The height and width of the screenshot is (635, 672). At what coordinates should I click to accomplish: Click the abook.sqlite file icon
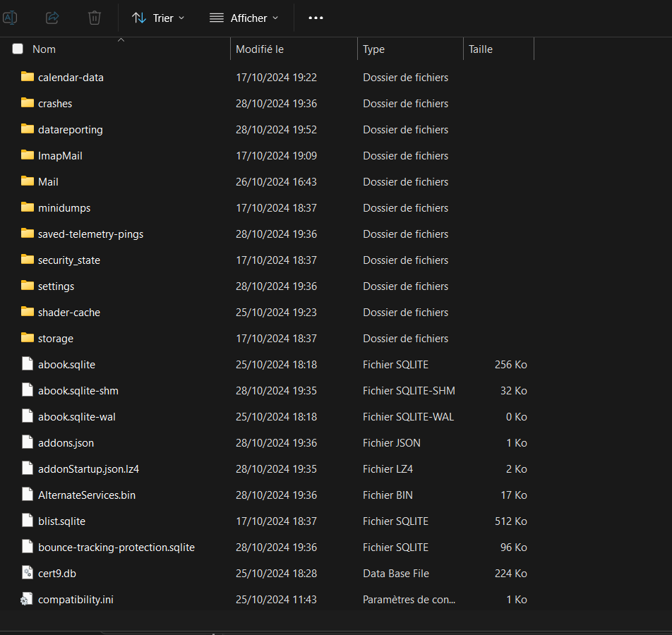(x=28, y=364)
